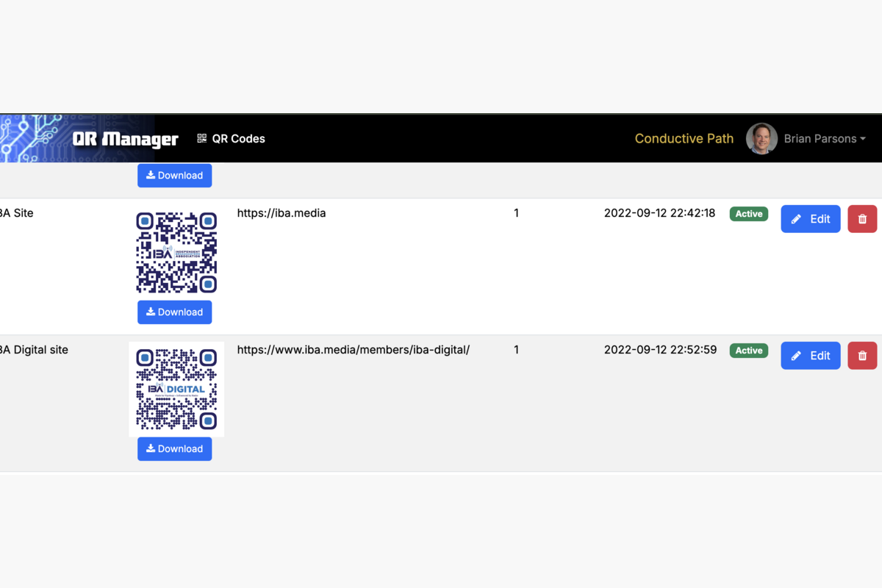Click the trash icon for IBA Site

click(x=862, y=218)
